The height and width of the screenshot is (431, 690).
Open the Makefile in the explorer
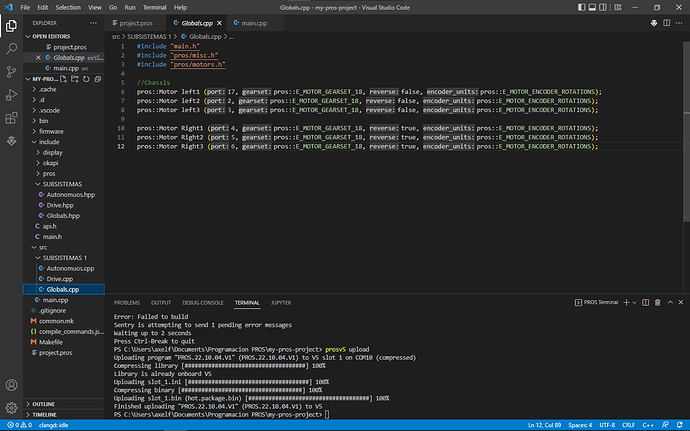[x=51, y=342]
